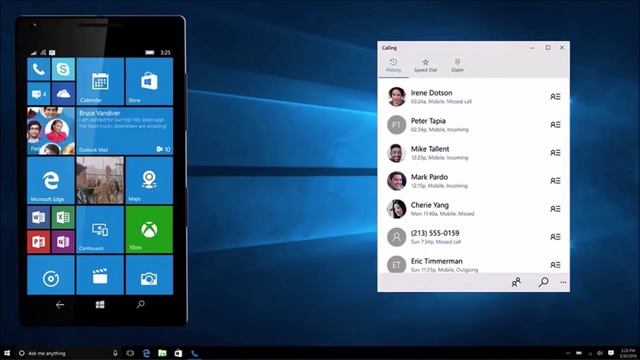Open the Store tile on the phone
The image size is (640, 360).
pos(149,81)
